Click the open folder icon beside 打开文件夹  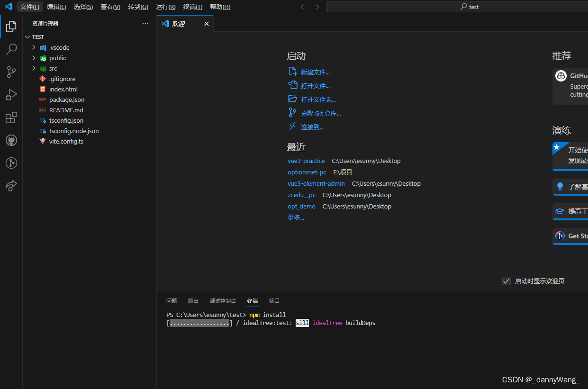click(292, 99)
